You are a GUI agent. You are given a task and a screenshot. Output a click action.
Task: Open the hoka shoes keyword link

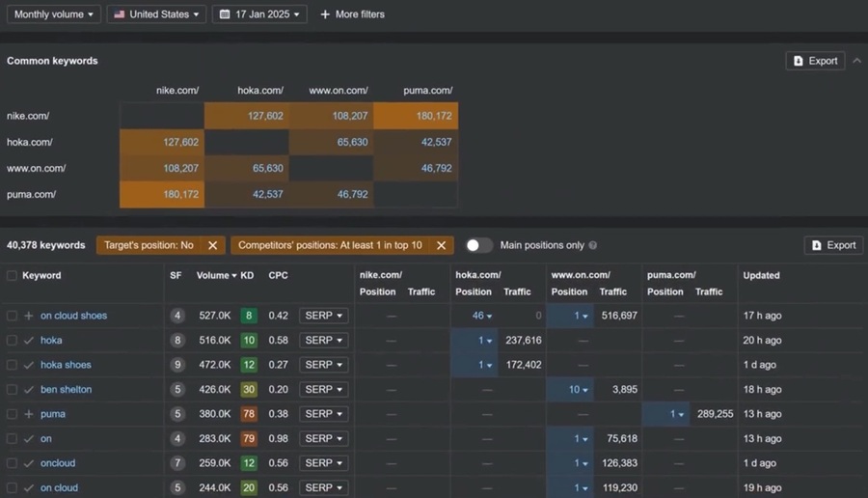pyautogui.click(x=66, y=365)
